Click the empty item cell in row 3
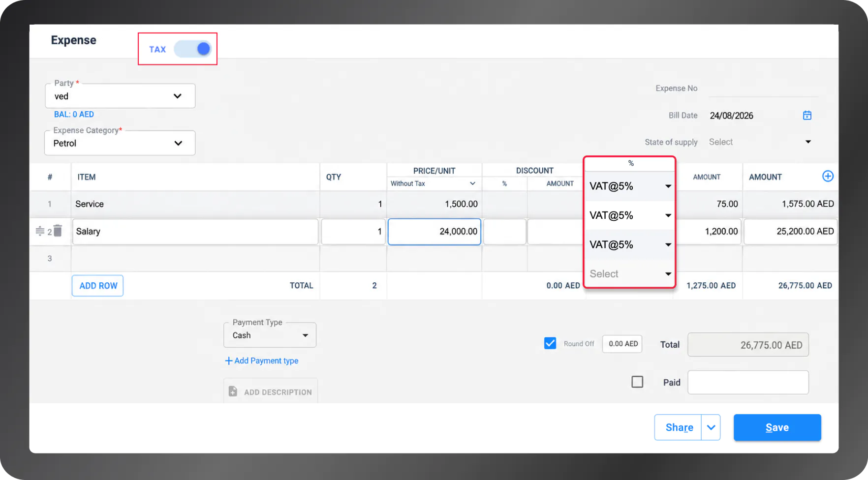This screenshot has width=868, height=480. (195, 258)
